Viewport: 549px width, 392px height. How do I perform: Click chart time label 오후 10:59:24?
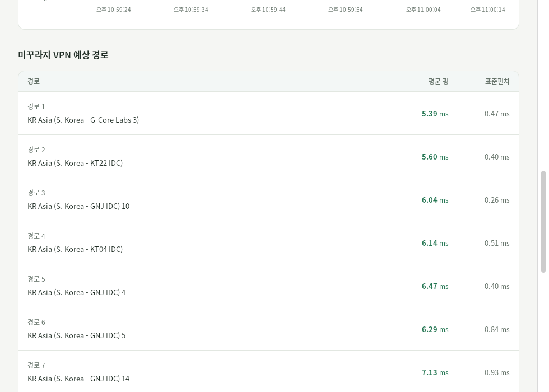point(113,10)
